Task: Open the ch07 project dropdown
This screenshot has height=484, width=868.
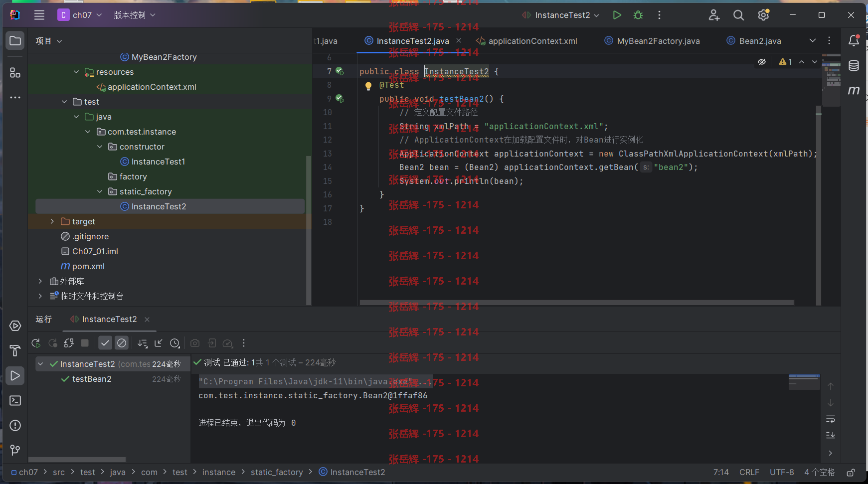Action: tap(80, 15)
